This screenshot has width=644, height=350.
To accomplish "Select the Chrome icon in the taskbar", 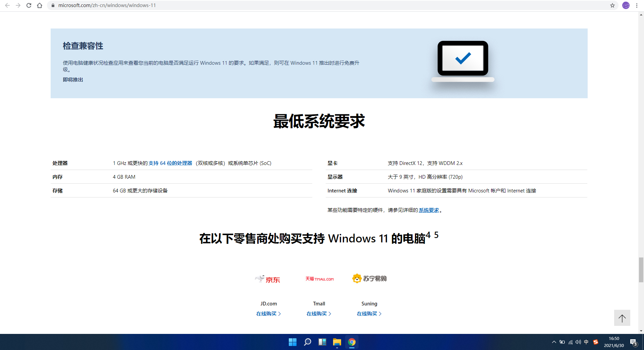I will (352, 342).
